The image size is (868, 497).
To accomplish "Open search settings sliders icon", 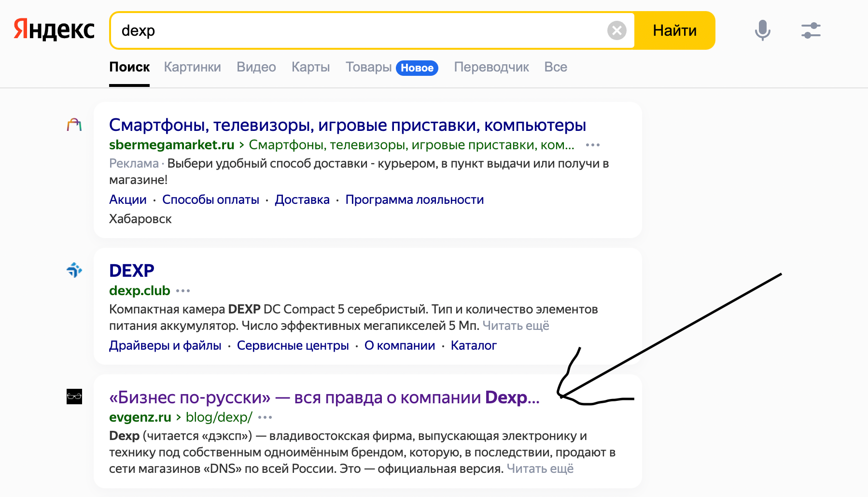I will [x=811, y=30].
